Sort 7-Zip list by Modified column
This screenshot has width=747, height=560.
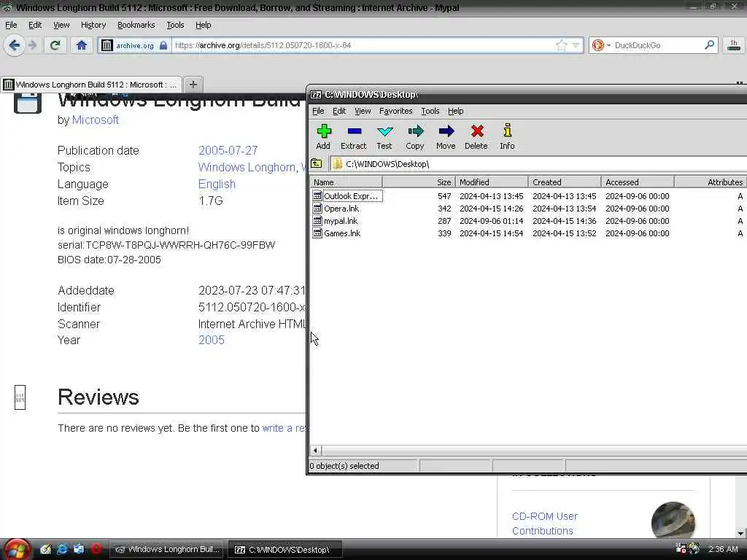[492, 182]
